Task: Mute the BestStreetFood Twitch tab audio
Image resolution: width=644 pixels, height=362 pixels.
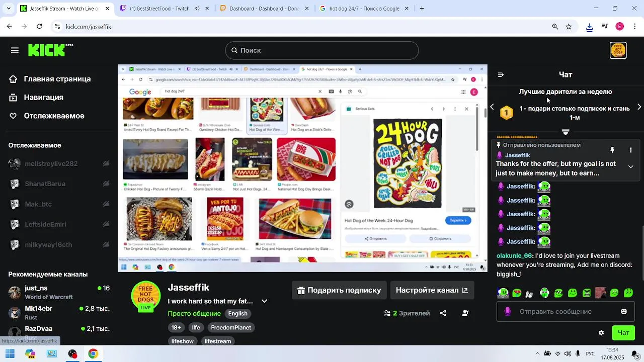Action: pos(197,9)
